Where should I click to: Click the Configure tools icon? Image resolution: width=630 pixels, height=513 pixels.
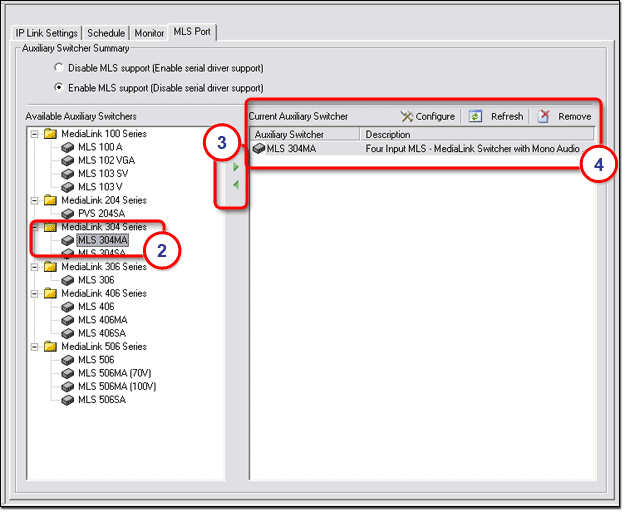coord(407,116)
